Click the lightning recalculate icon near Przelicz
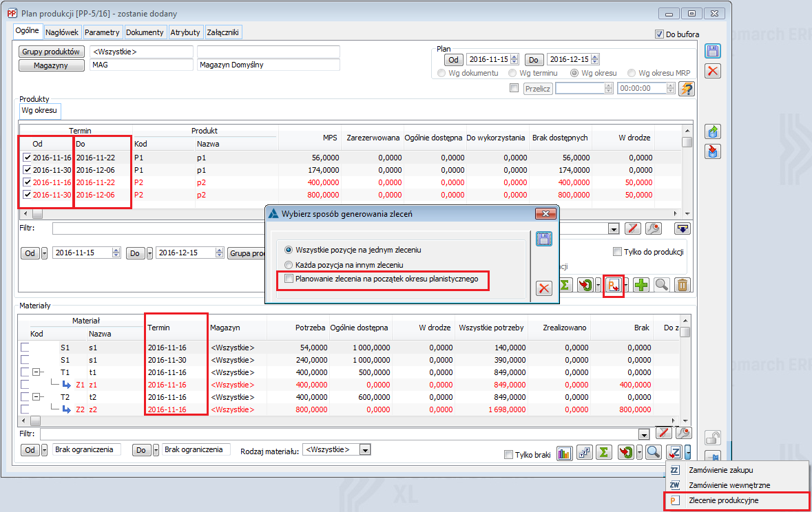This screenshot has height=512, width=812. click(686, 89)
